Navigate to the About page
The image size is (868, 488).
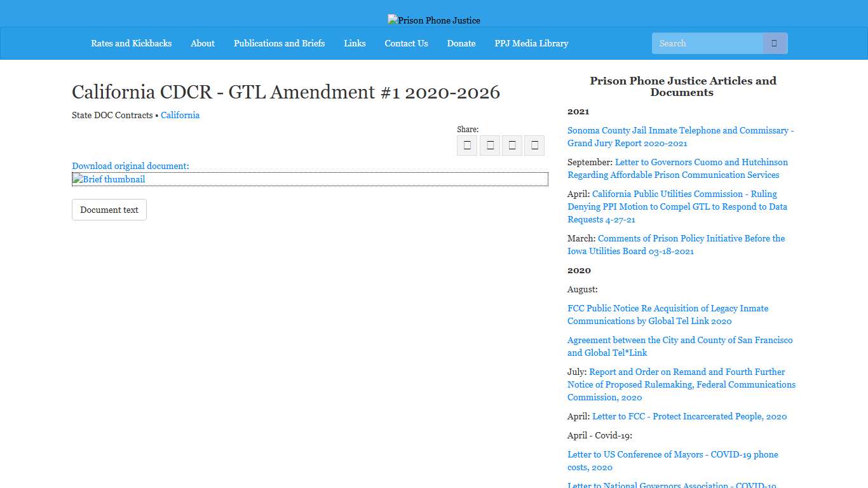coord(202,43)
